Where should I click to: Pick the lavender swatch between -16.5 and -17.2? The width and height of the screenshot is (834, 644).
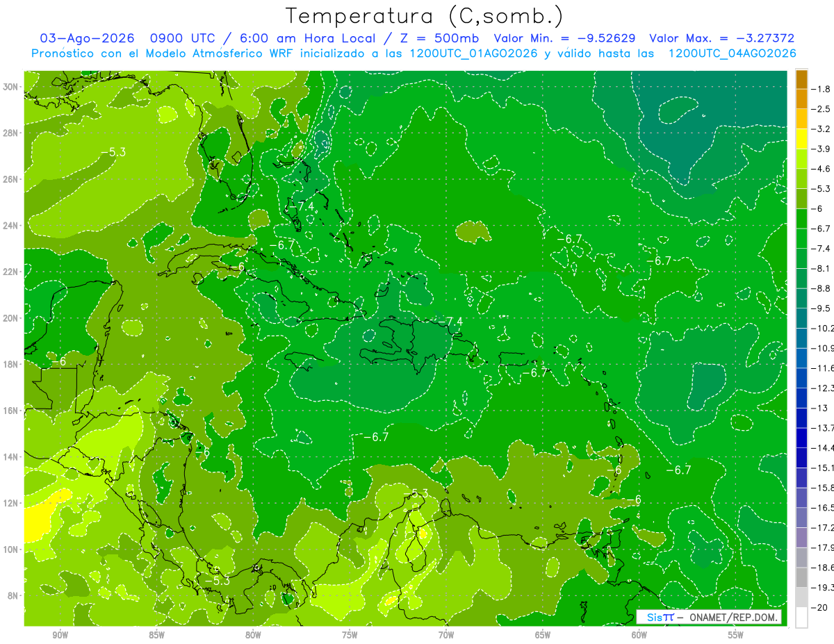coord(801,518)
